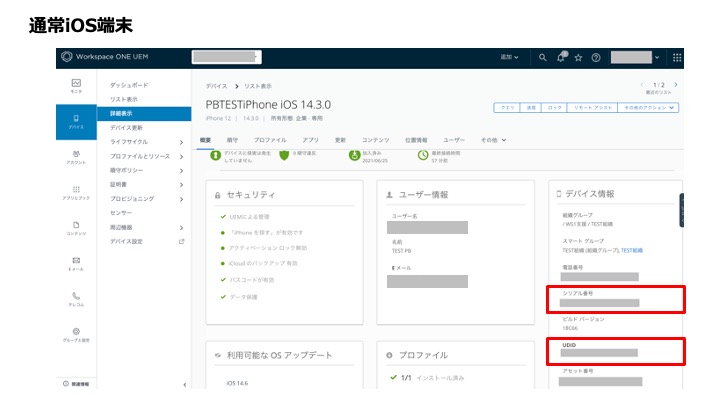Click the 1/1 installed profiles count
This screenshot has width=720, height=405.
[406, 378]
